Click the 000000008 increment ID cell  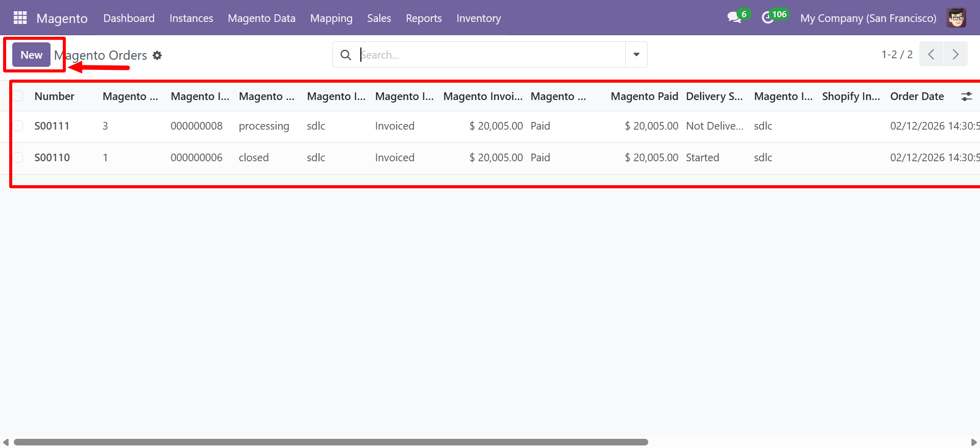point(197,126)
